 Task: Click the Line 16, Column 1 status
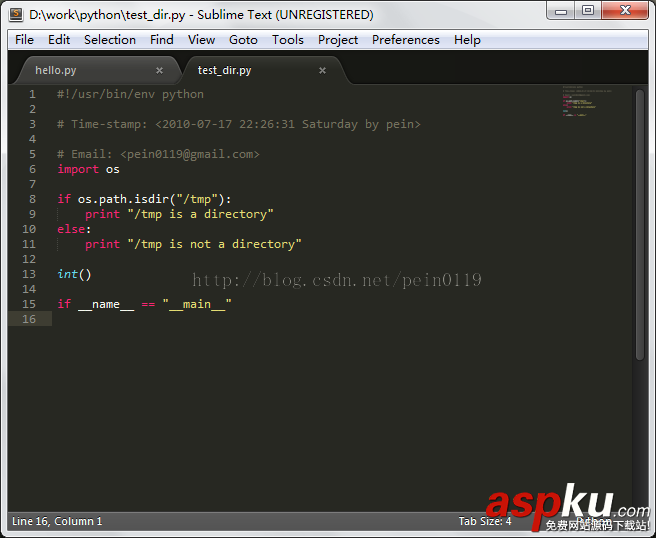point(57,521)
